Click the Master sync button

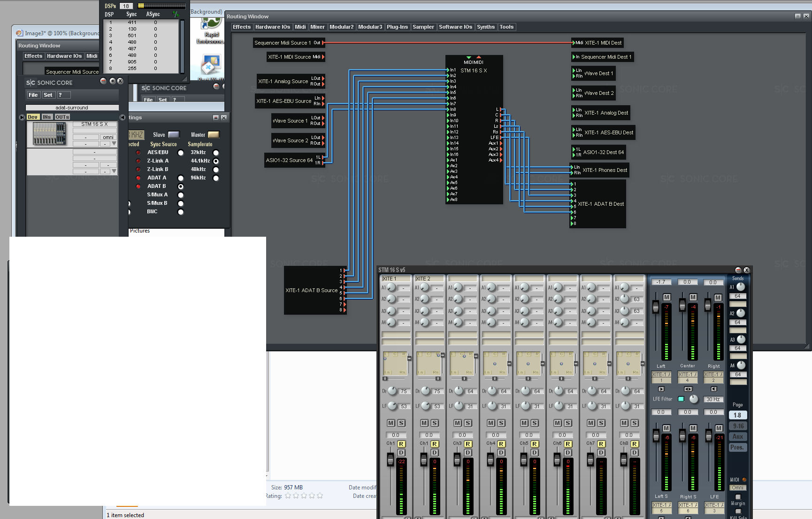[x=214, y=135]
